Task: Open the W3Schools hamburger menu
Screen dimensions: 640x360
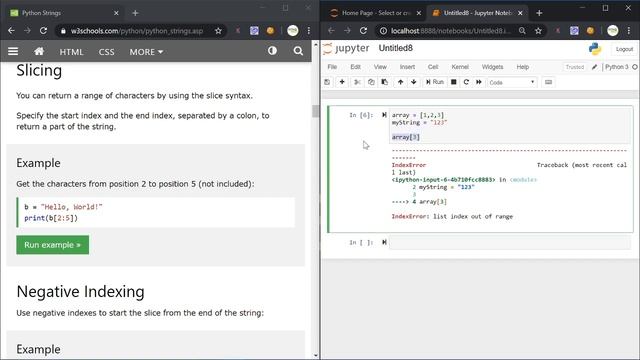Action: [x=13, y=51]
